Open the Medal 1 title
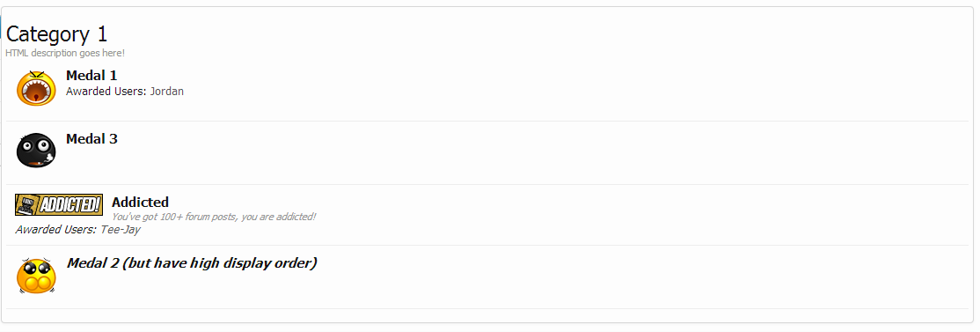The image size is (980, 332). tap(91, 76)
